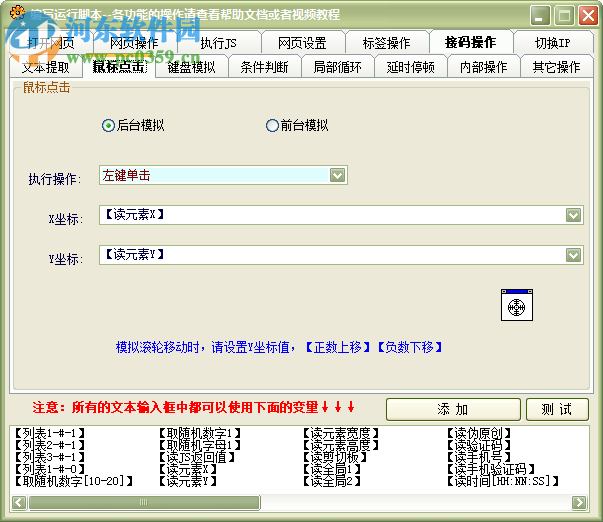The height and width of the screenshot is (522, 603).
Task: Click 【读元素Y】 in the variable list
Action: pyautogui.click(x=188, y=481)
